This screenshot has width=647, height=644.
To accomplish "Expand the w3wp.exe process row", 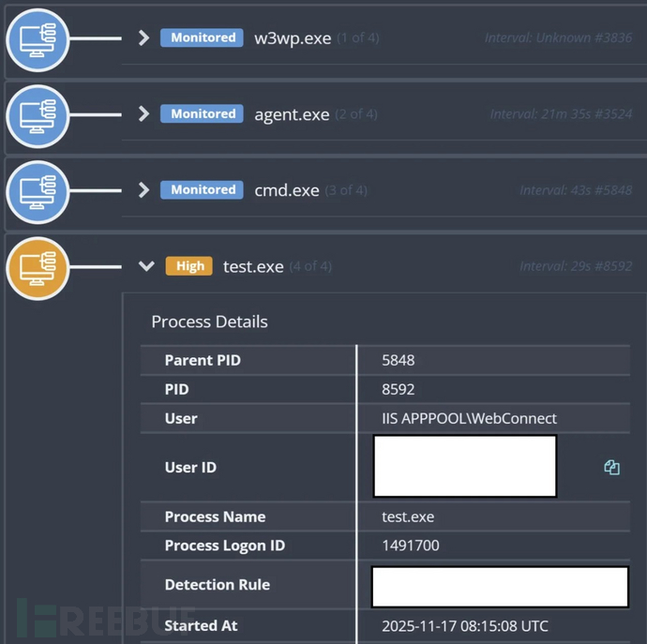I will [143, 38].
